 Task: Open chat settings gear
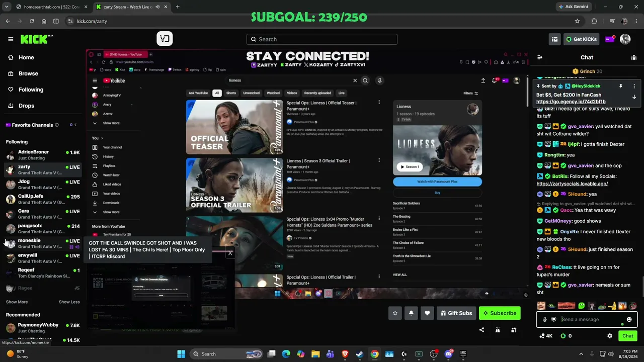pos(610,336)
